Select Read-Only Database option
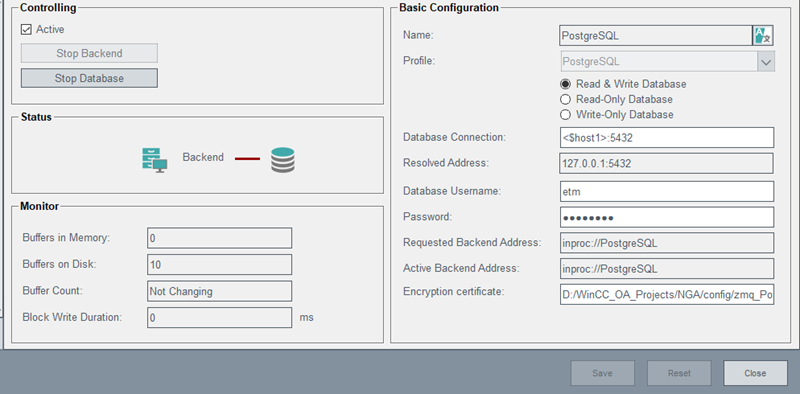 click(x=565, y=99)
